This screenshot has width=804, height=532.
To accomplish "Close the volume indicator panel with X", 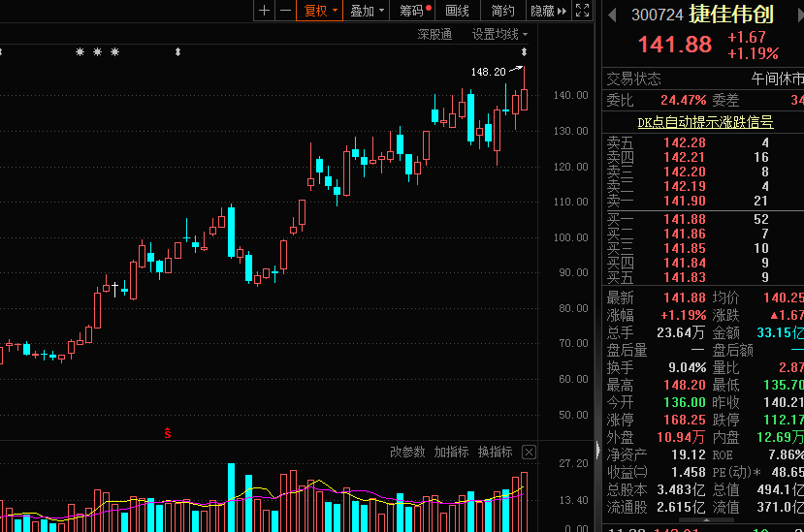I will [529, 453].
